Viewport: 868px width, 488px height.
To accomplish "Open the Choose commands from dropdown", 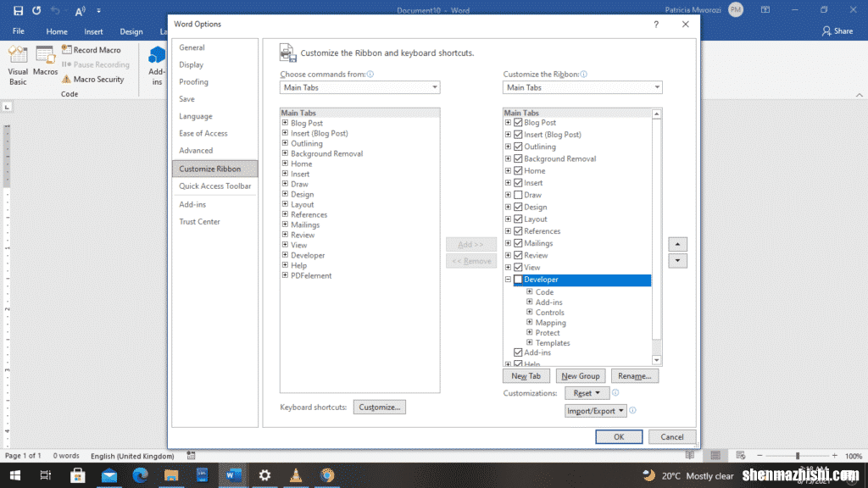I will point(359,87).
